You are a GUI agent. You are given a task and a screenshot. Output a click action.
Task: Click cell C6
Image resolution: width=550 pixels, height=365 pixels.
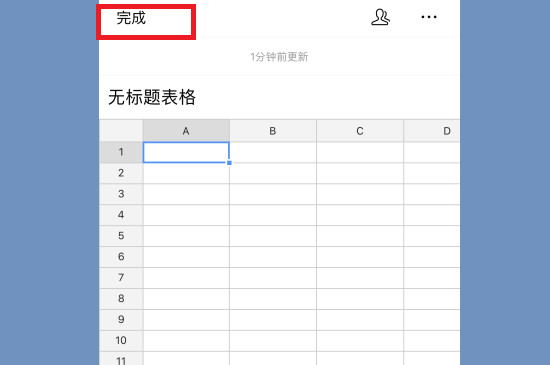pyautogui.click(x=360, y=257)
